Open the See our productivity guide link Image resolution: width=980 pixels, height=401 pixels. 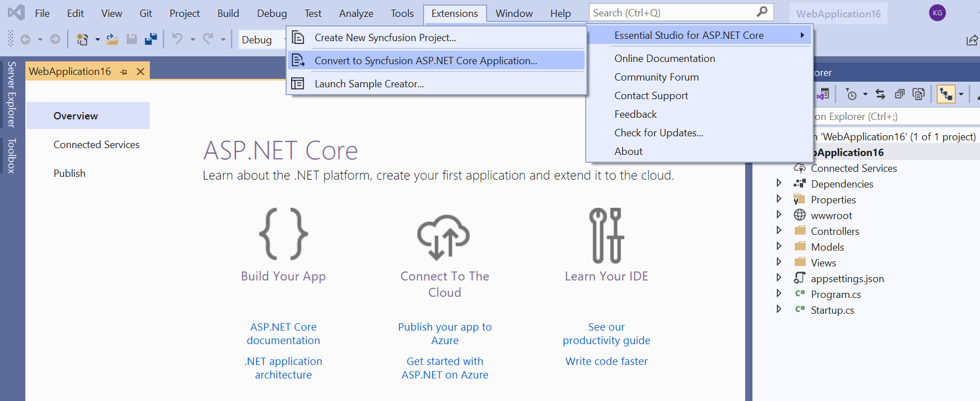tap(607, 333)
